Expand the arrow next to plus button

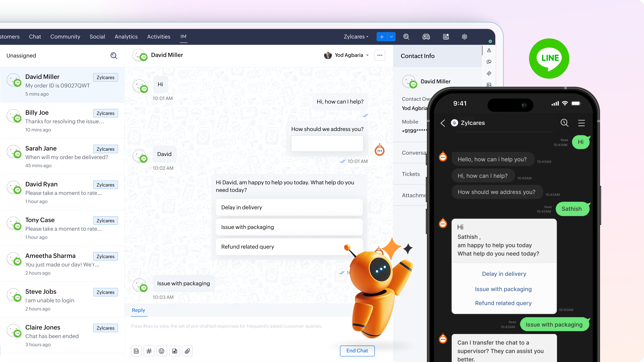[391, 37]
